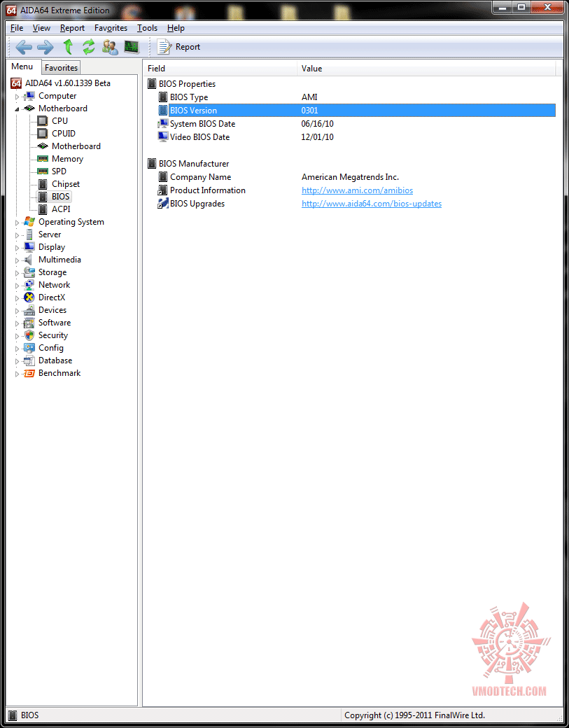Click the Field column header
The width and height of the screenshot is (569, 728).
coord(220,69)
